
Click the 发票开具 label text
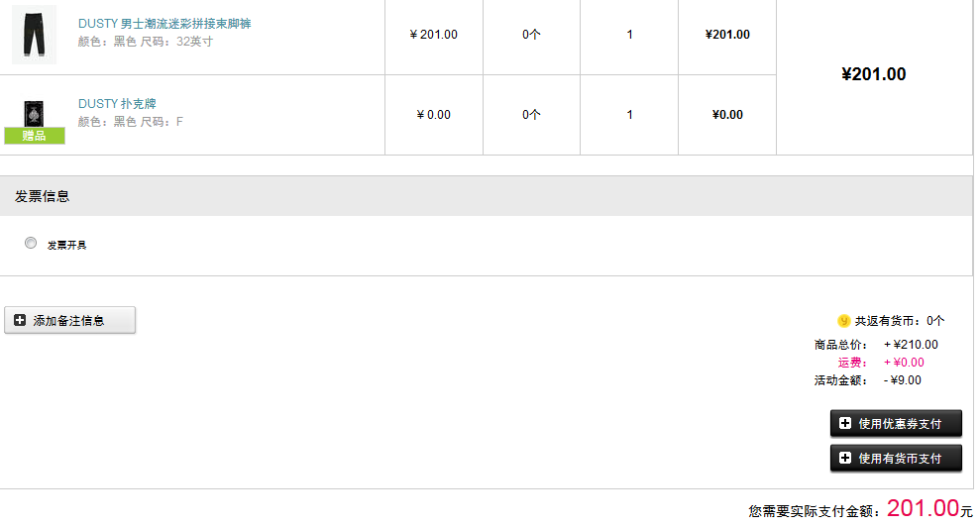tap(66, 245)
